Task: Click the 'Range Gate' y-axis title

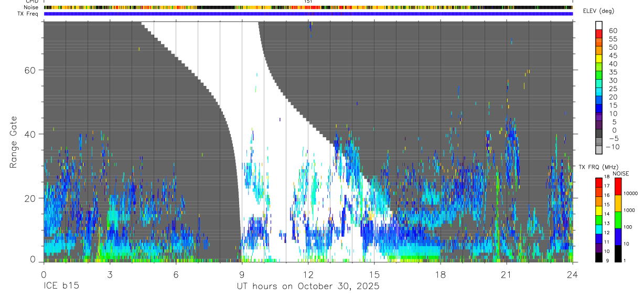Action: 13,142
